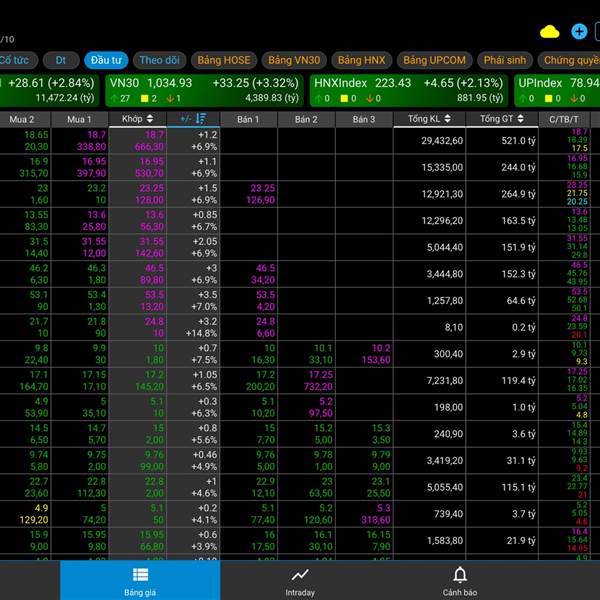
Task: Select the +7.5% change cell
Action: [x=204, y=360]
